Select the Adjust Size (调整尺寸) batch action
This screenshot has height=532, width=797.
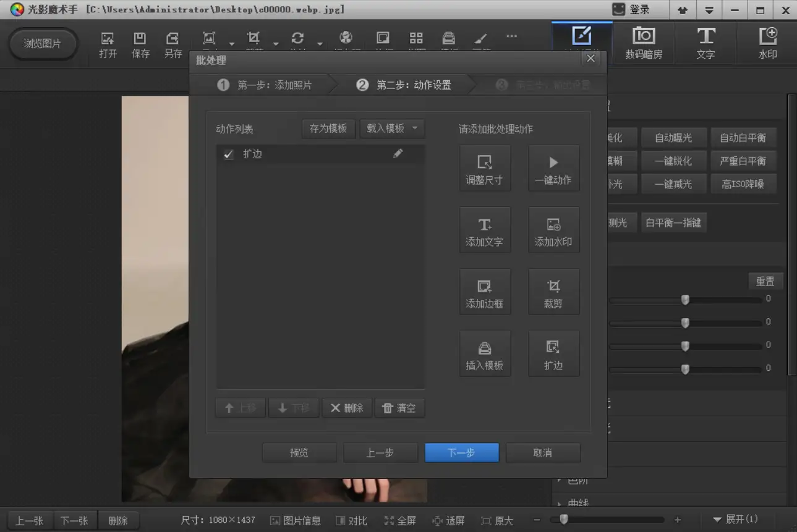(x=485, y=167)
